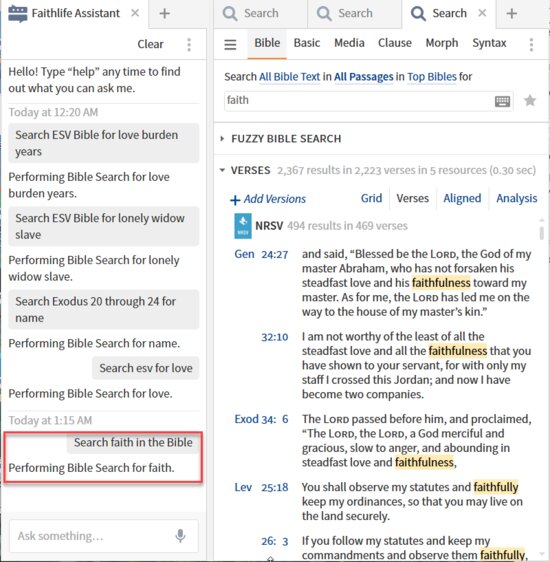Open the 26:3 verse reference
The width and height of the screenshot is (550, 562).
274,541
